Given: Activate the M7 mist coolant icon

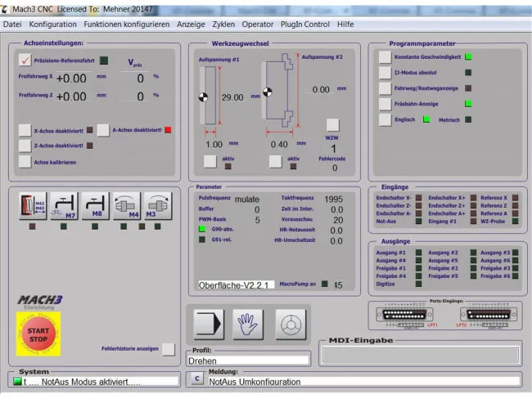Looking at the screenshot, I should pos(64,206).
